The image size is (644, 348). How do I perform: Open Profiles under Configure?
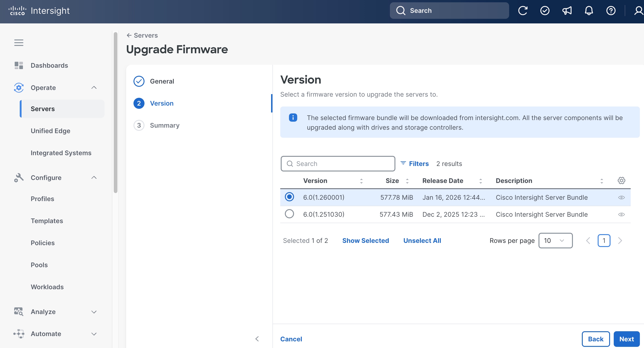42,199
